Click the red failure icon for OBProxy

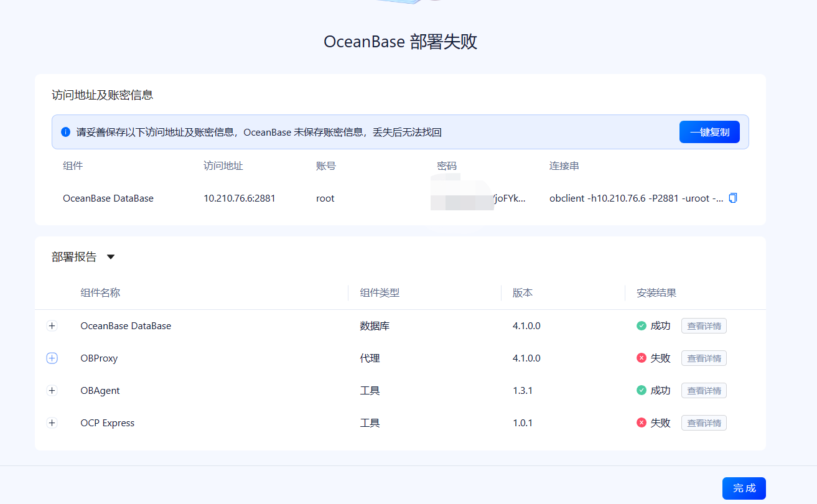tap(642, 358)
